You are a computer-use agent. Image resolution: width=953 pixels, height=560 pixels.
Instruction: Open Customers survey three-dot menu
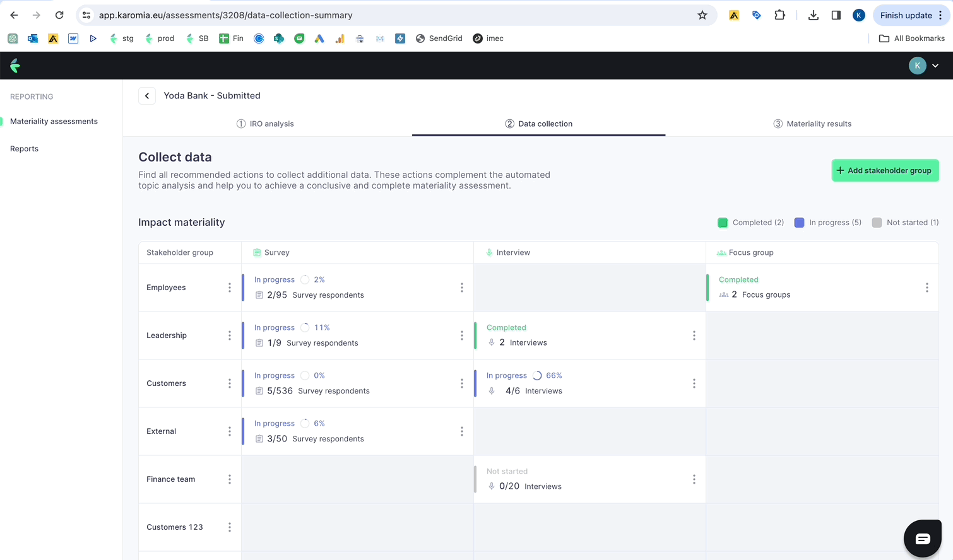click(462, 383)
